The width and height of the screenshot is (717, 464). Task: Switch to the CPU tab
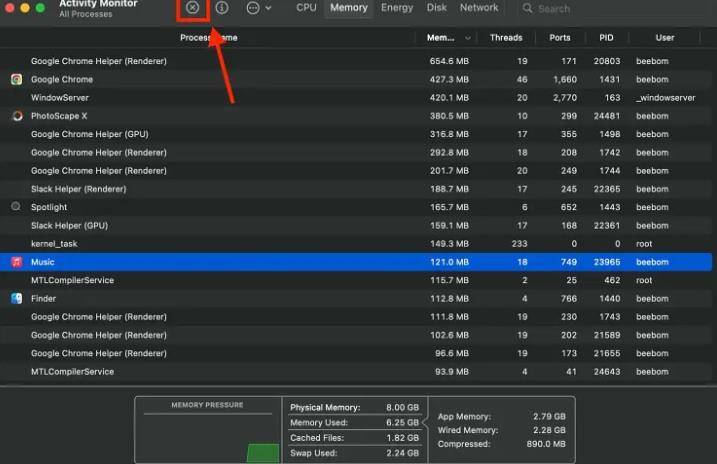coord(306,8)
